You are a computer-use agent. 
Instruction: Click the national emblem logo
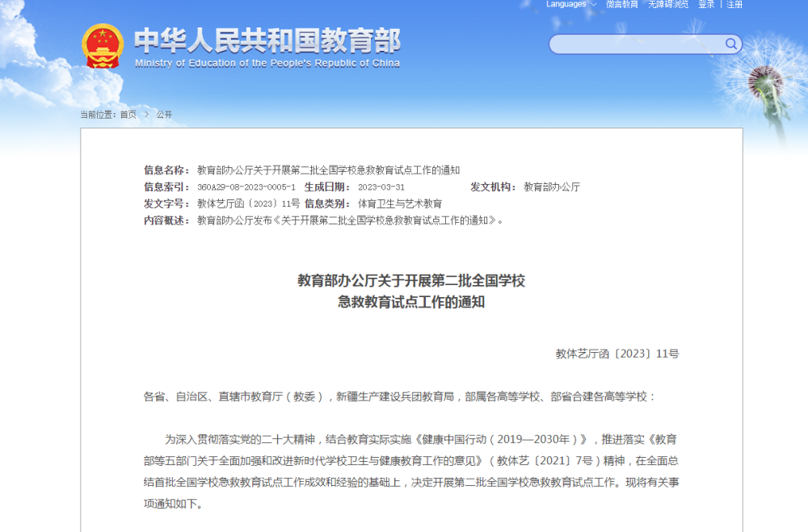[103, 46]
